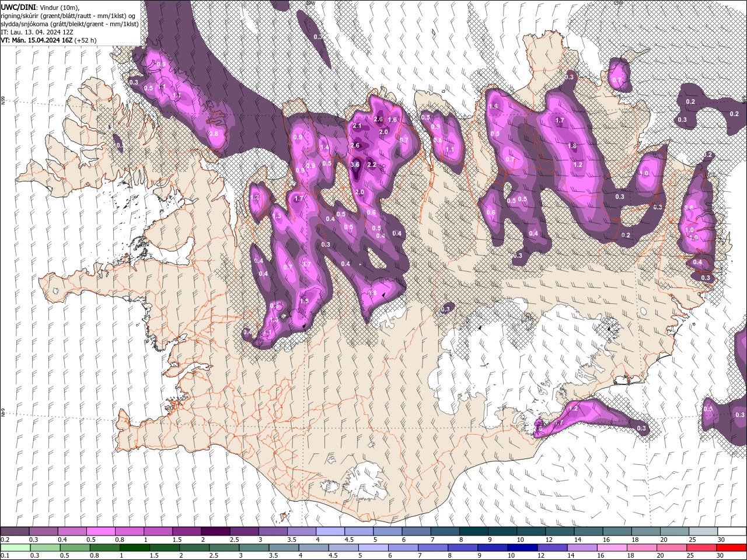This screenshot has width=747, height=560.
Task: Pick pale green bottom-row swatch starting at 0.1
Action: [x=16, y=547]
